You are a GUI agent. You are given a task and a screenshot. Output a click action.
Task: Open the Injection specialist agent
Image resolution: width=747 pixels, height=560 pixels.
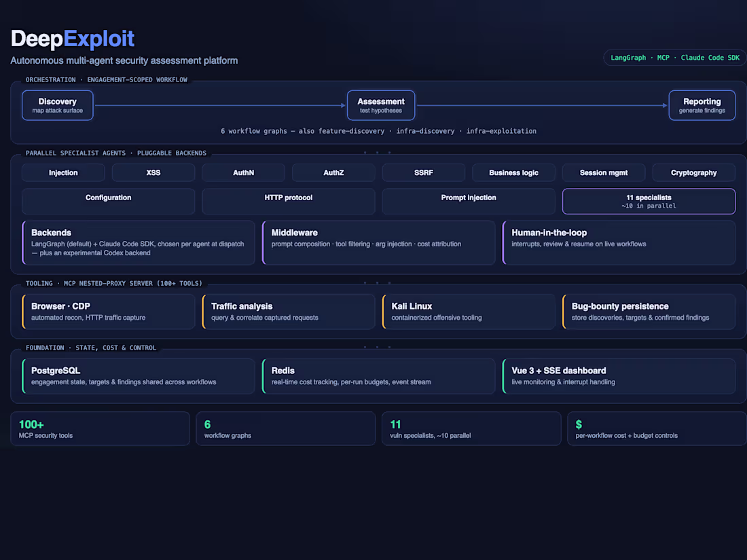pyautogui.click(x=63, y=172)
